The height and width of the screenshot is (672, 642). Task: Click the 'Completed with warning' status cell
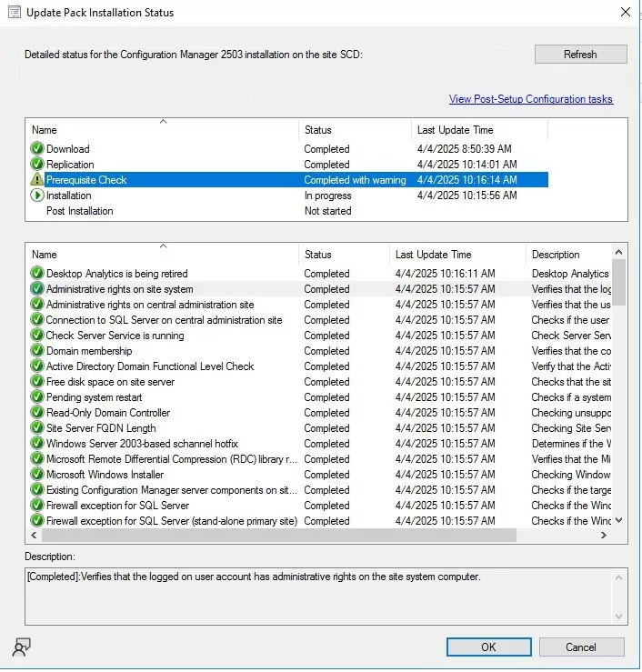click(355, 179)
